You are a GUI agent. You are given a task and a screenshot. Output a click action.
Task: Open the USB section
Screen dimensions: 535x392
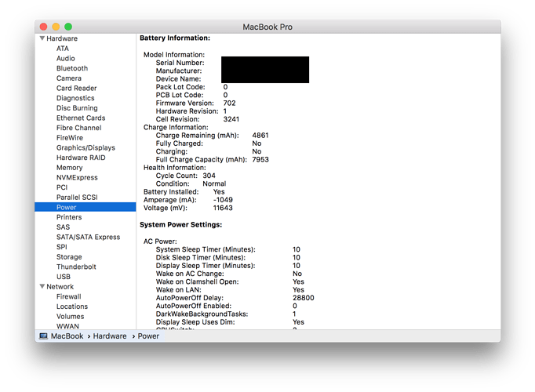[64, 277]
